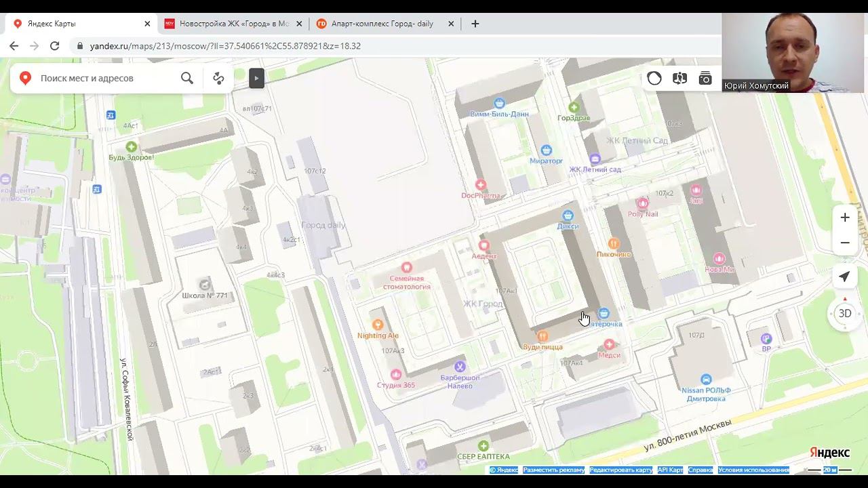Open the Условия использования link
Screen dimensions: 868x488
point(753,470)
